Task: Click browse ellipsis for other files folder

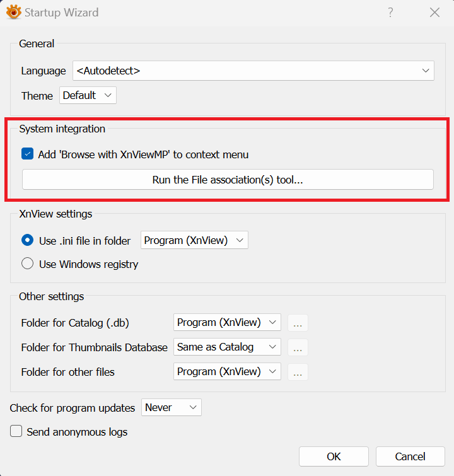Action: coord(298,372)
